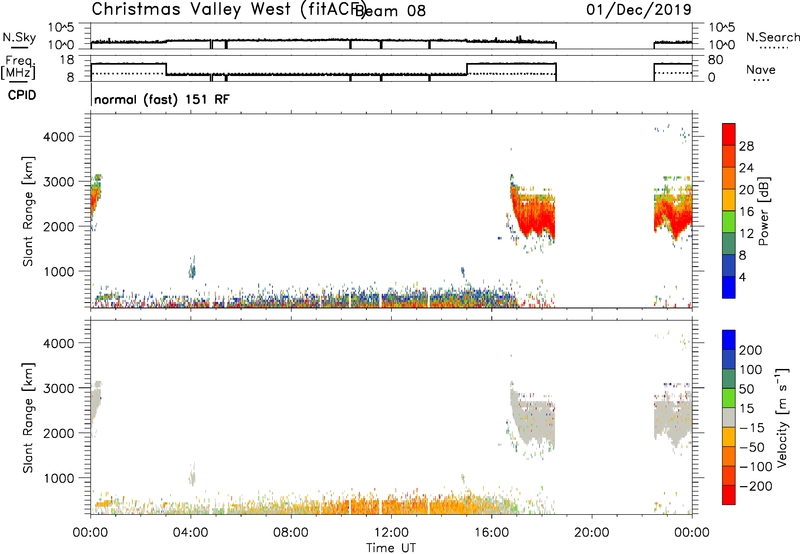Click the 12:00 time axis label
This screenshot has height=554, width=800.
point(391,533)
